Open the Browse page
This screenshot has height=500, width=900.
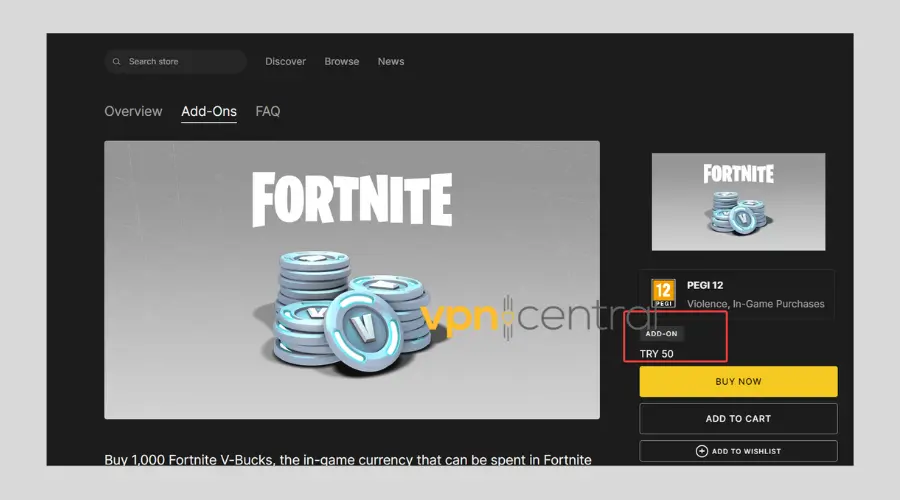pyautogui.click(x=342, y=61)
